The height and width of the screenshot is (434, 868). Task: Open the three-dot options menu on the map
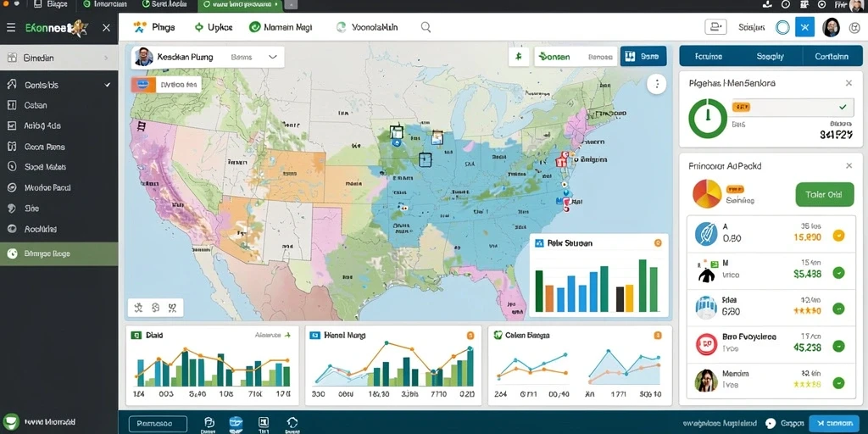point(657,84)
